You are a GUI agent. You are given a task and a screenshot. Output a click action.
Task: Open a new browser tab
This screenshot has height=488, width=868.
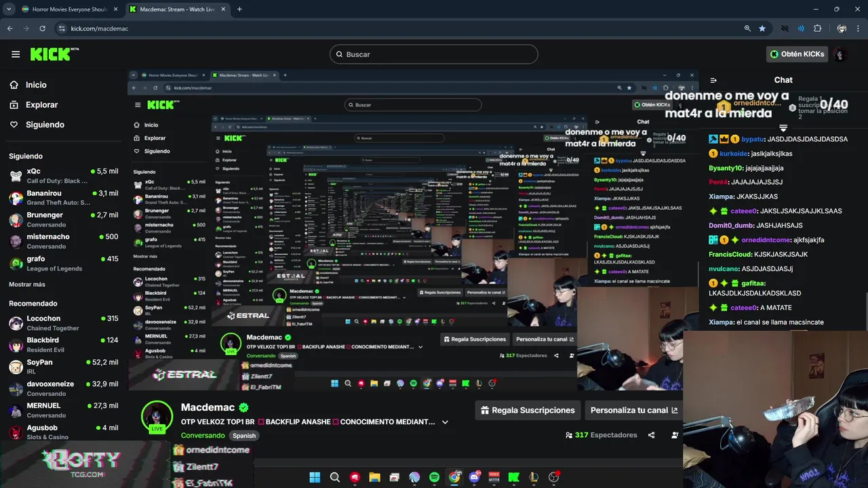(x=239, y=9)
